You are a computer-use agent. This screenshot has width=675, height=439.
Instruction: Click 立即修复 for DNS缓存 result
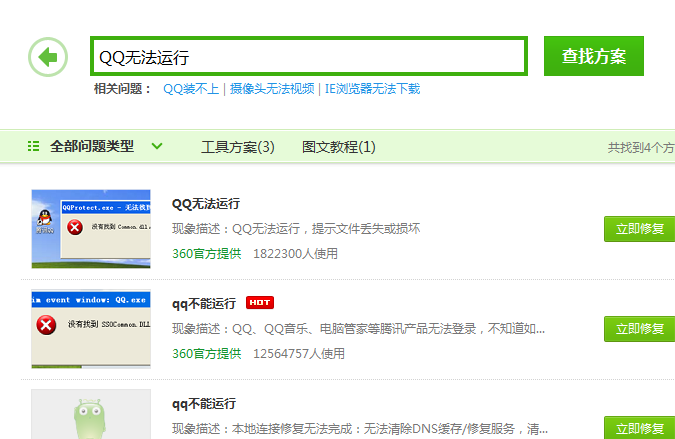(x=639, y=428)
